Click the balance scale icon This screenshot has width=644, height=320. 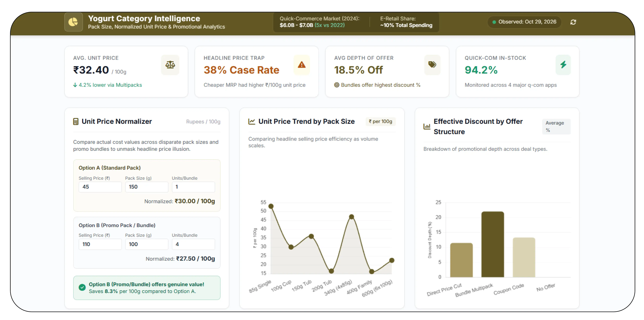(170, 65)
